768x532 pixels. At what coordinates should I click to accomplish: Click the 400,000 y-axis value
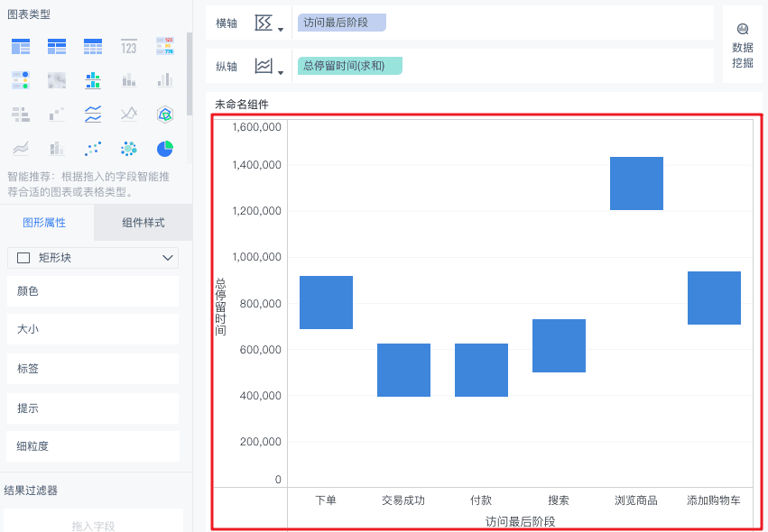pyautogui.click(x=261, y=396)
